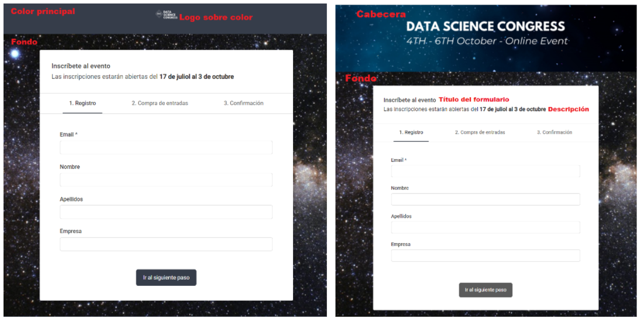The image size is (644, 321).
Task: Click gray 'Ir al siguiente paso' button on right
Action: pos(485,290)
